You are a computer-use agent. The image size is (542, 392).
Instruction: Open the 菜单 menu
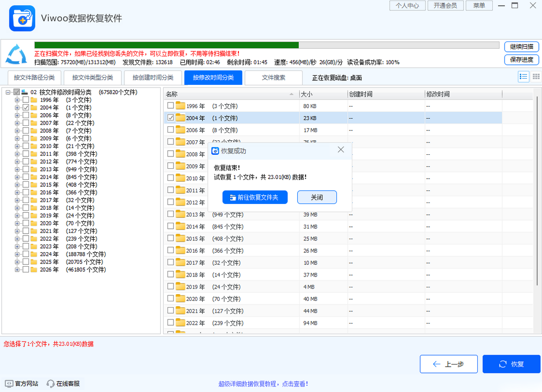pyautogui.click(x=479, y=5)
